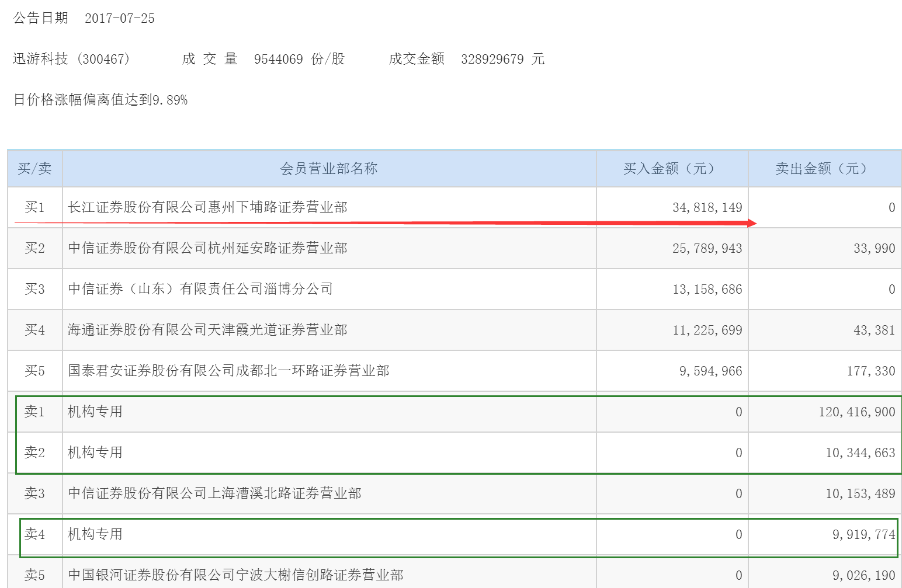
Task: Click 机构专用 in the 卖2 row
Action: (x=95, y=453)
